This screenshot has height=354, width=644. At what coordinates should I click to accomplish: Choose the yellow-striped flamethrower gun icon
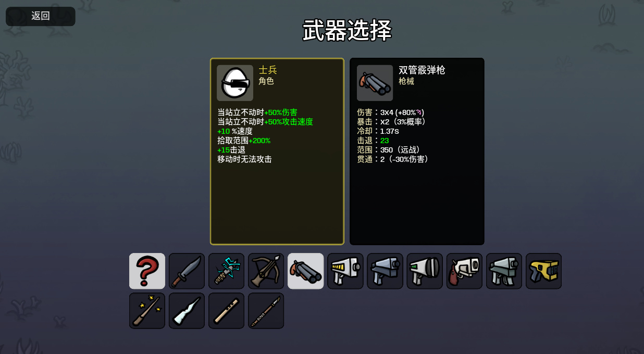tap(345, 271)
